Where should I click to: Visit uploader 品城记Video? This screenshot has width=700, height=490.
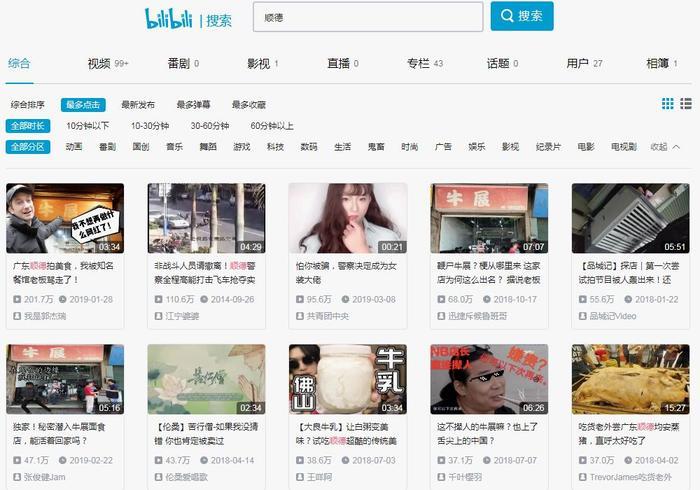click(608, 316)
